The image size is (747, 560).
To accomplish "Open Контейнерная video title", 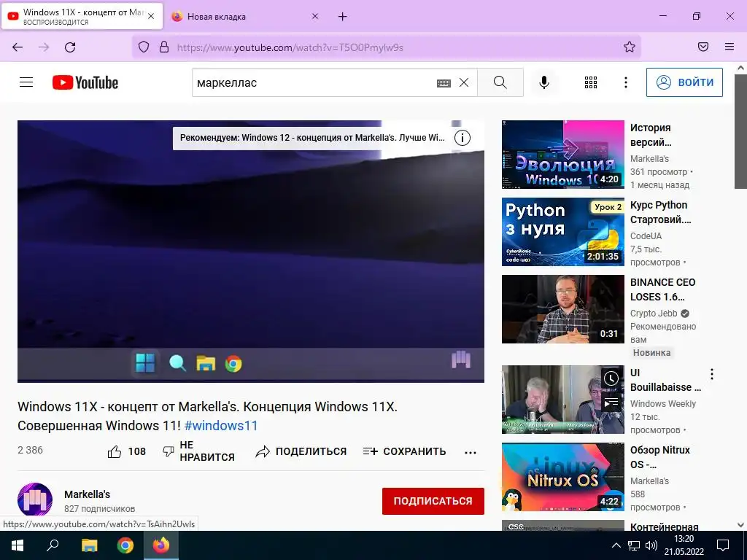I will [664, 526].
